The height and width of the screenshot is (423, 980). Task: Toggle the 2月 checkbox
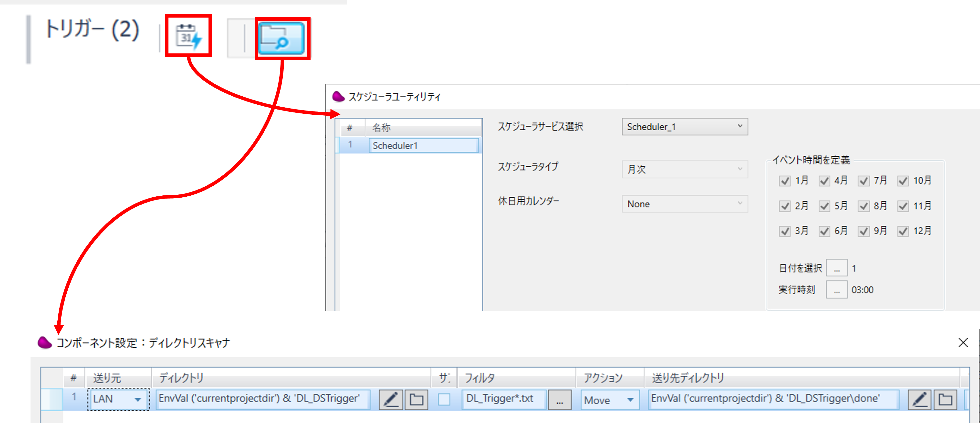[x=784, y=206]
